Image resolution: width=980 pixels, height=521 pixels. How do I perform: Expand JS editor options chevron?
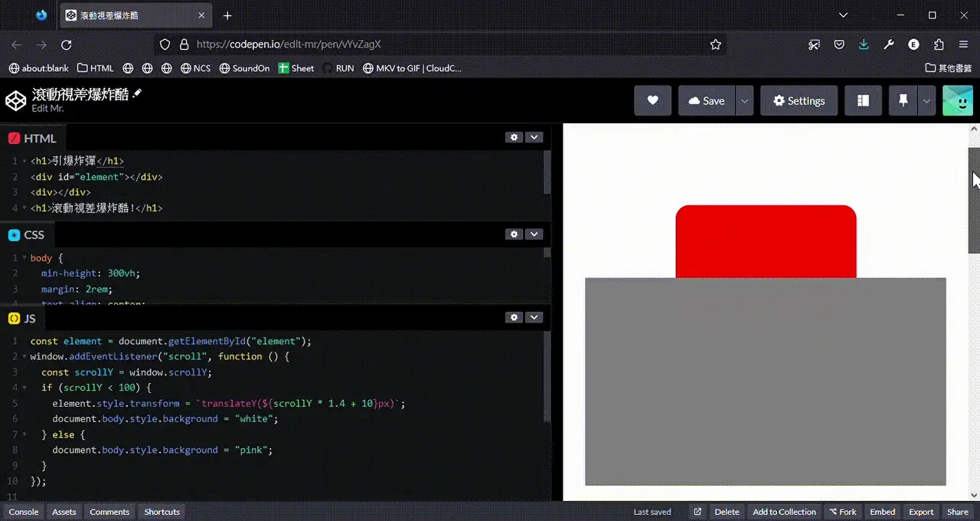(x=534, y=317)
